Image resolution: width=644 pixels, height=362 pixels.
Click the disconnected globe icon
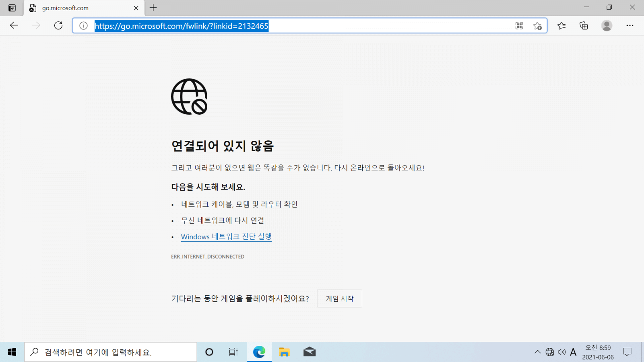[189, 97]
